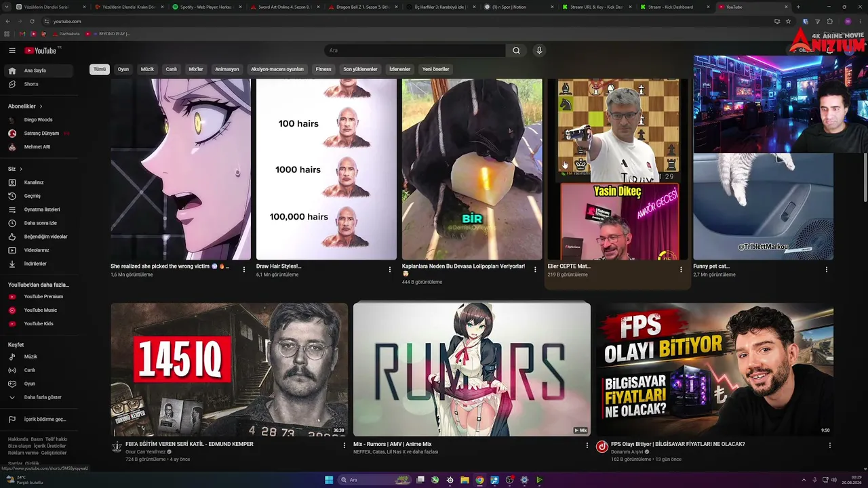Image resolution: width=868 pixels, height=488 pixels.
Task: Open Ana Sayfa in sidebar
Action: tap(38, 70)
